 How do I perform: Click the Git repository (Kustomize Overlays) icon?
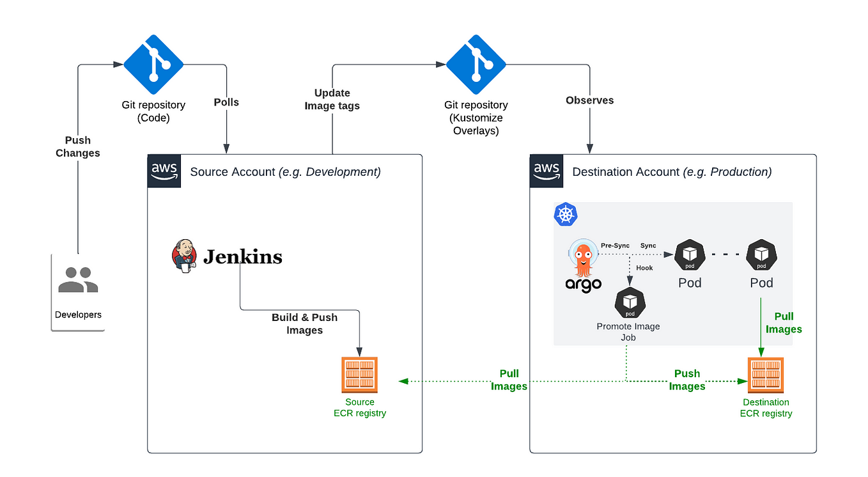point(476,64)
